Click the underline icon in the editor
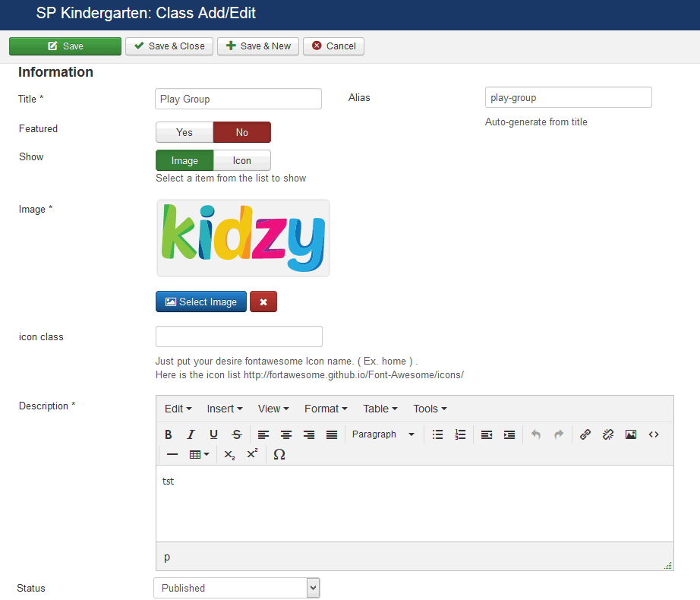This screenshot has height=600, width=700. pos(214,434)
